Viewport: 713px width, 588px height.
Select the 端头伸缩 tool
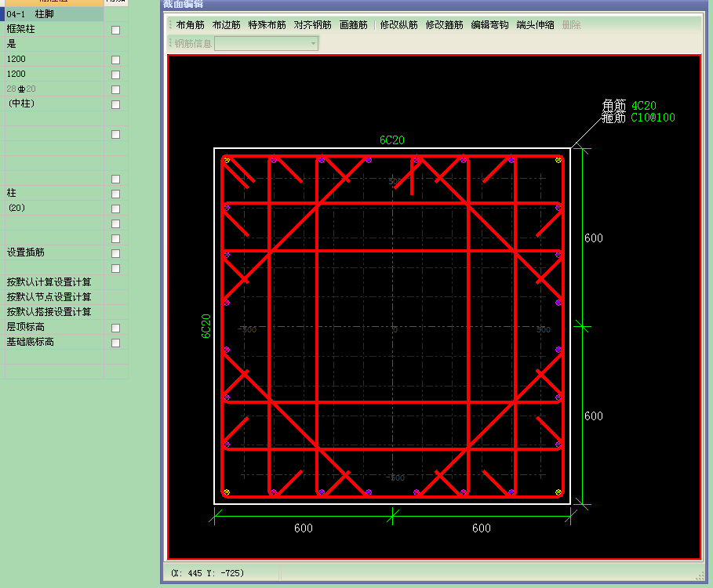(535, 25)
